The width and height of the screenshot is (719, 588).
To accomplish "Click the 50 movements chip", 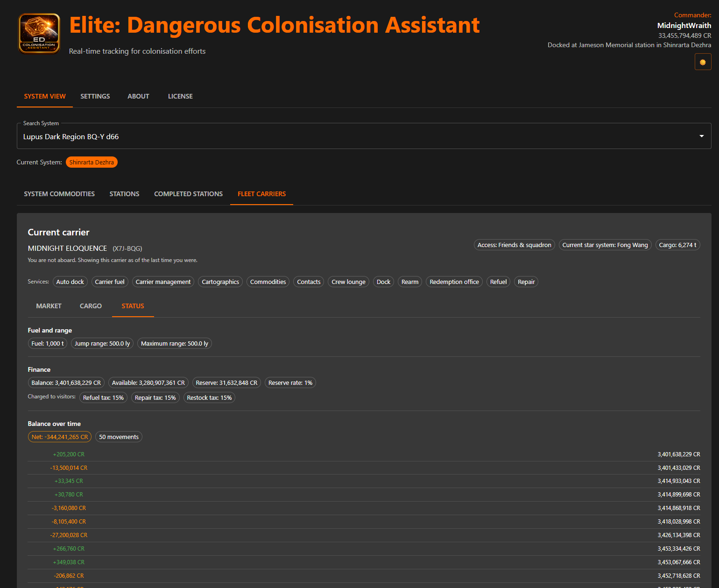I will coord(119,437).
